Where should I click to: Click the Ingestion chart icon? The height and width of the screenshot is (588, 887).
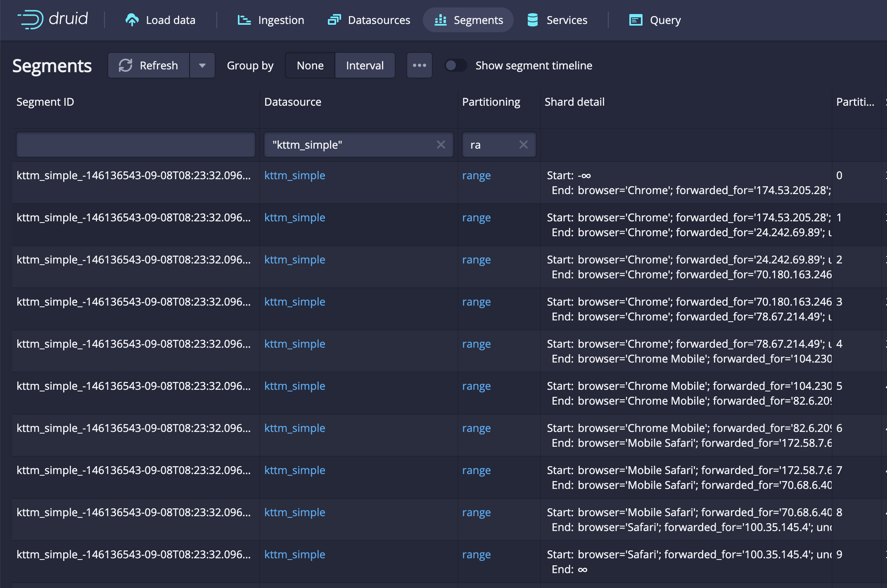point(244,20)
